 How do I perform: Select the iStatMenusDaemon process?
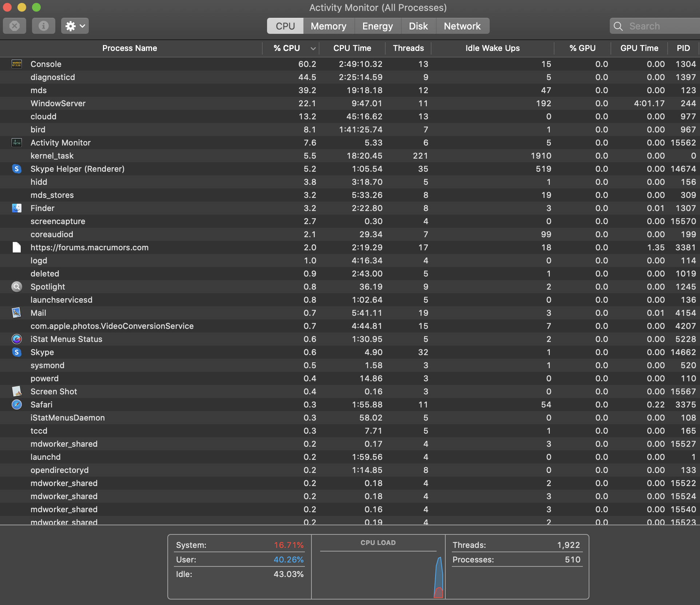coord(350,418)
